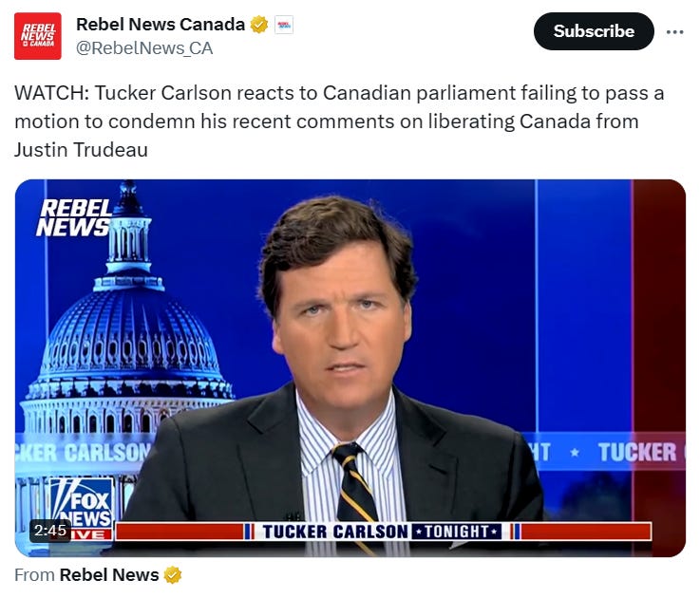
Task: Click the 2:45 video duration badge
Action: click(x=50, y=531)
